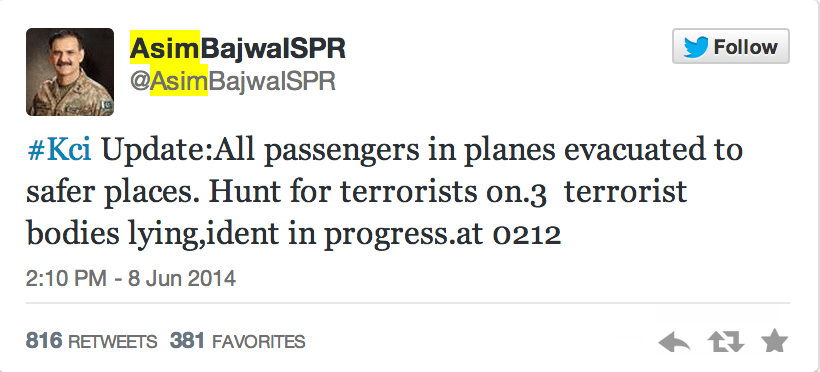Open the AsimBajwaISPR display name link
820x372 pixels.
pos(237,49)
